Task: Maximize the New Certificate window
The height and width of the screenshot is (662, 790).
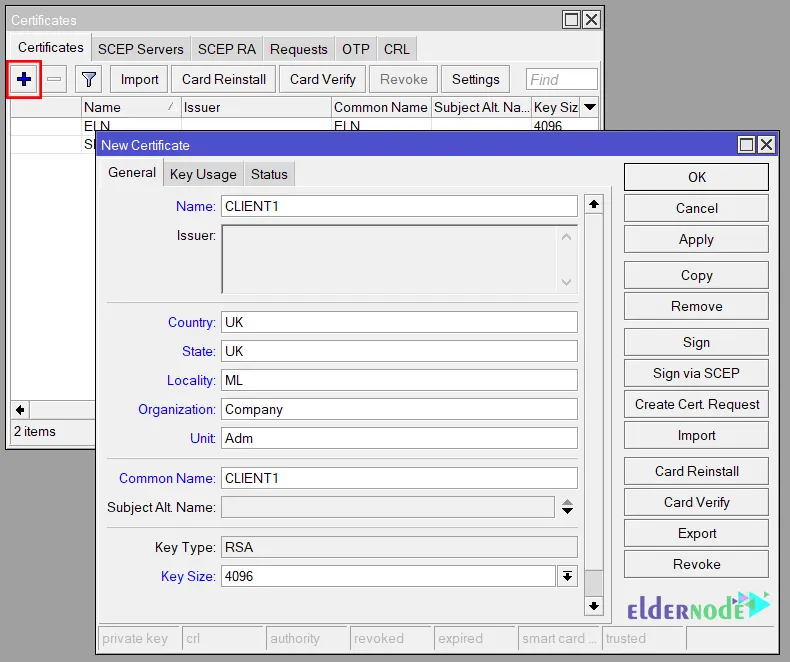Action: pyautogui.click(x=746, y=145)
